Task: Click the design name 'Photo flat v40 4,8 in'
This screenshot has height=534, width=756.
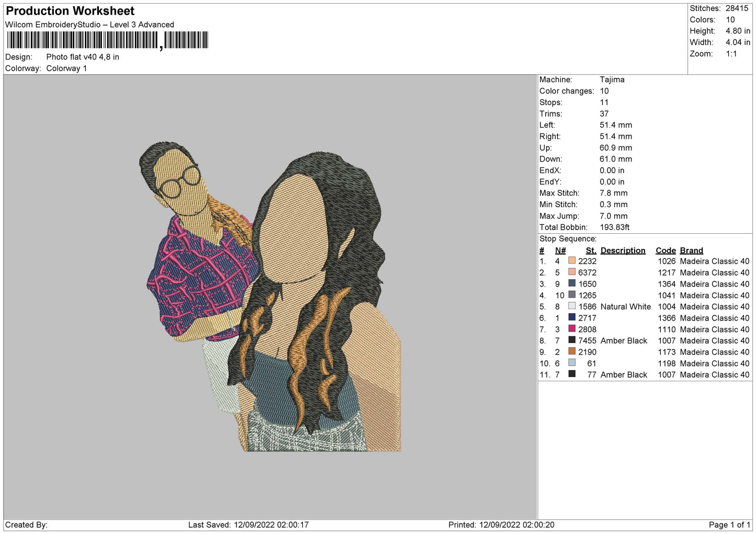Action: pos(83,57)
